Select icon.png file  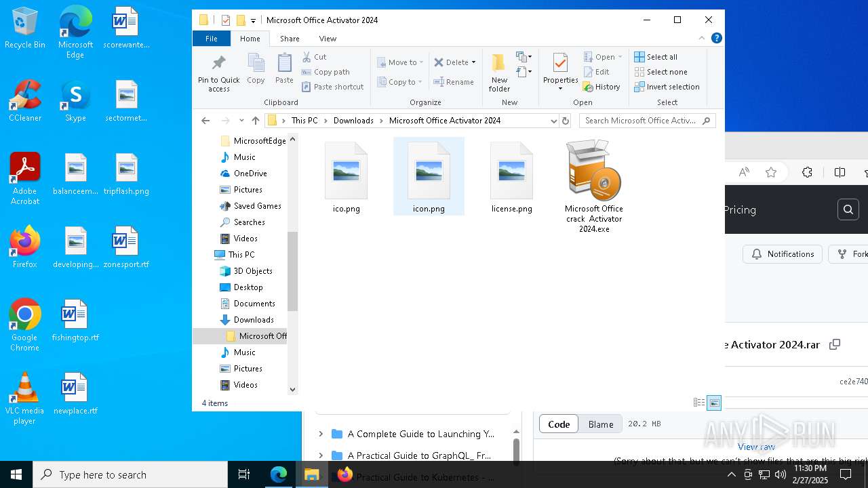429,178
